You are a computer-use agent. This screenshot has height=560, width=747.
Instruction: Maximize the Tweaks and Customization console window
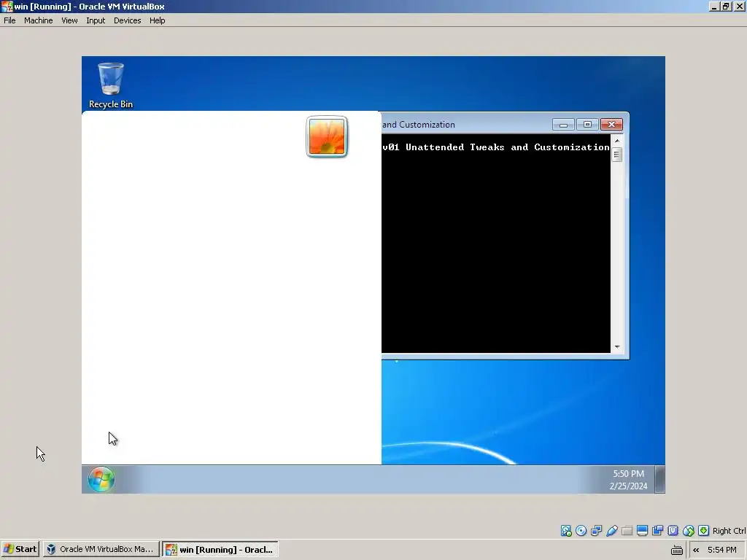(587, 124)
